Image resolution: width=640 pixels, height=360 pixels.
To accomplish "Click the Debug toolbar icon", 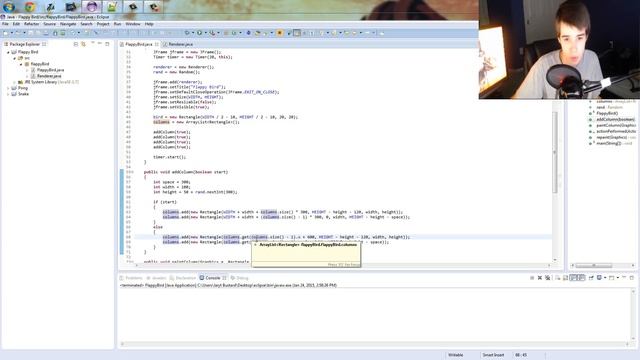I will (187, 33).
